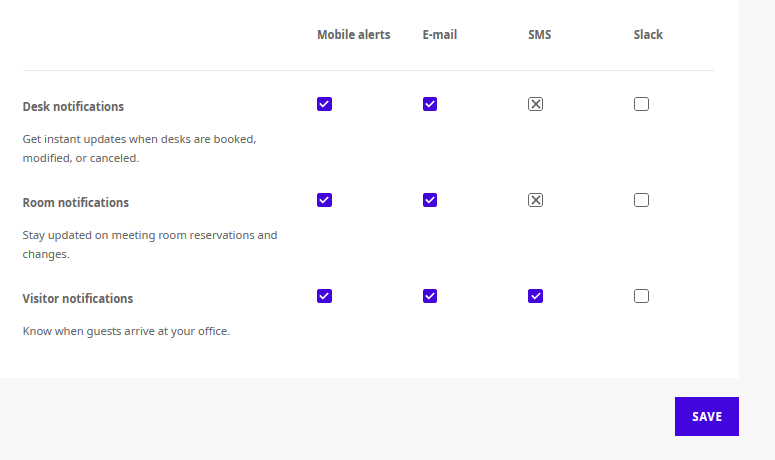This screenshot has width=775, height=460.
Task: Toggle SMS checkbox for Room notifications
Action: click(x=535, y=200)
